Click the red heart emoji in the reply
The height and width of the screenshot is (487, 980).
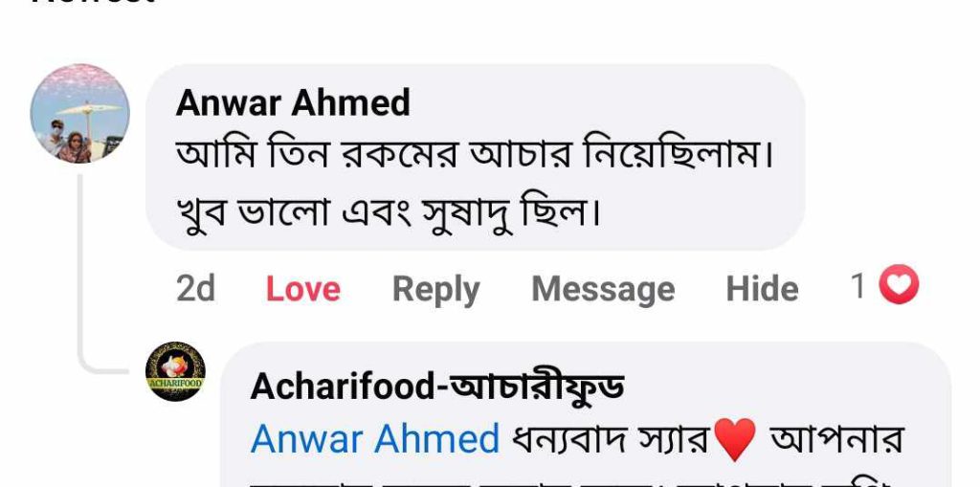(734, 439)
